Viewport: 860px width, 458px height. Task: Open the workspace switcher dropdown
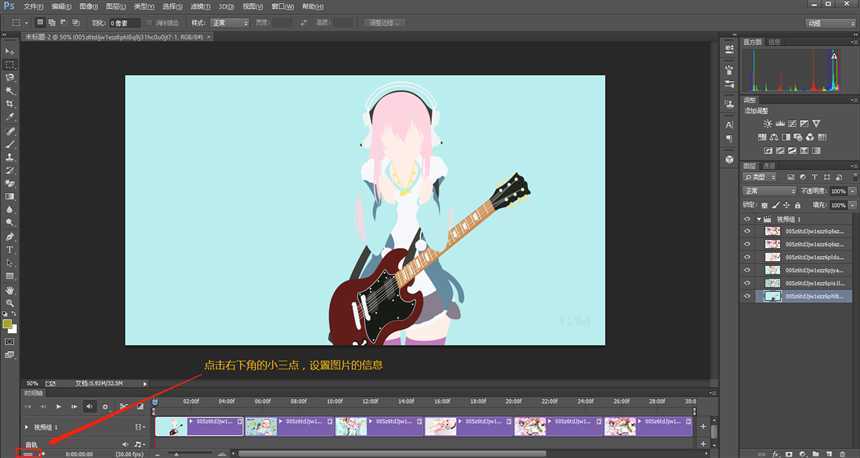click(830, 23)
